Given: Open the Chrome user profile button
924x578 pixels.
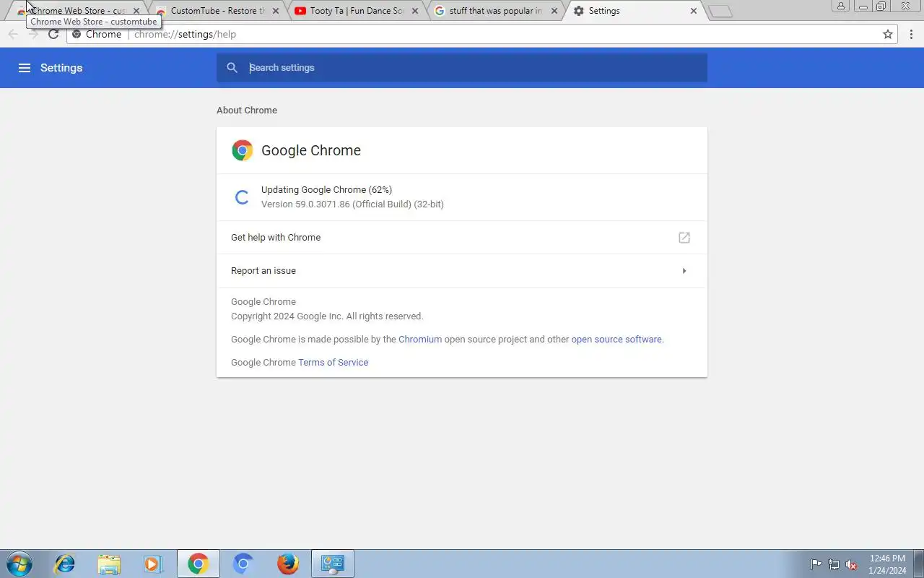Looking at the screenshot, I should click(841, 6).
